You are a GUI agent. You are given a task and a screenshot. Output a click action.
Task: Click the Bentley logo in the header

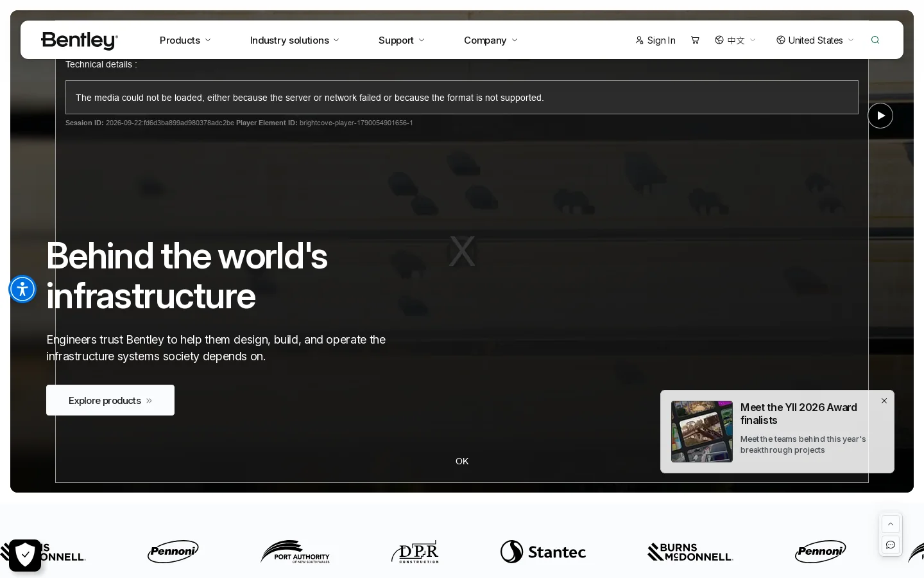pos(80,40)
